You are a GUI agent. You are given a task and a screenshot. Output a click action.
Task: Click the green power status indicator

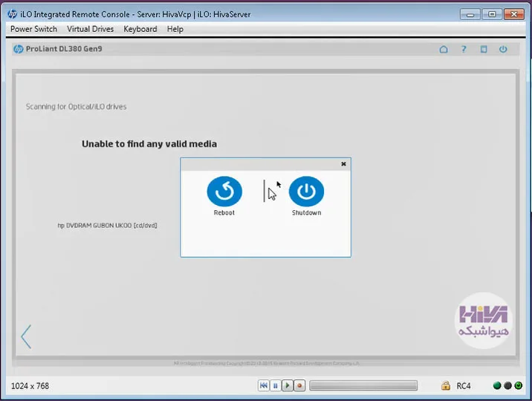518,385
